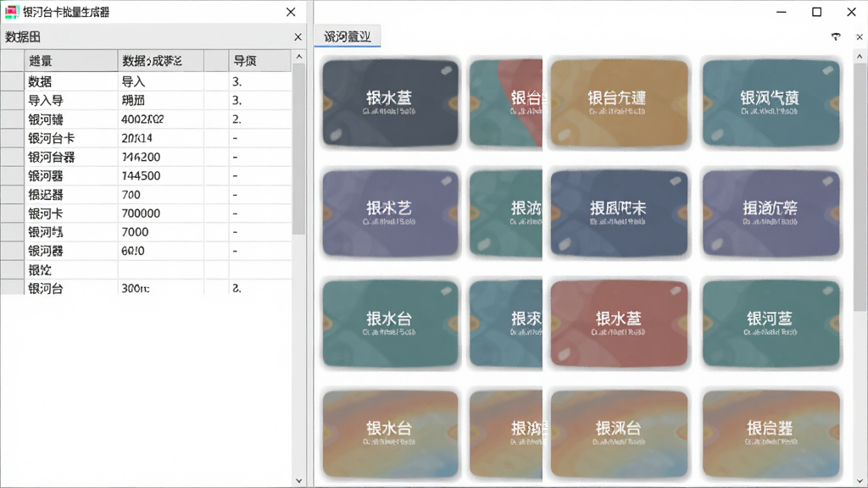
Task: Maximize the main application window
Action: [x=816, y=12]
